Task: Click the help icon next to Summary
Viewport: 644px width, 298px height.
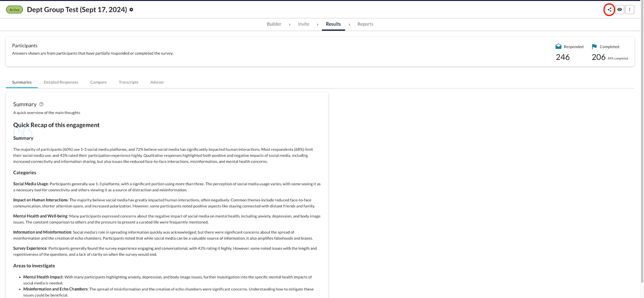Action: [41, 104]
